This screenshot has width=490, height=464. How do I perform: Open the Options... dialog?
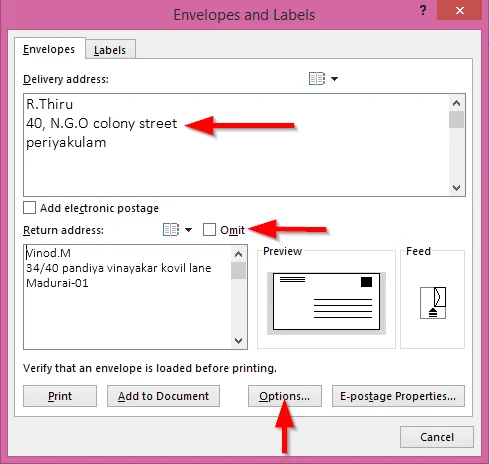(285, 396)
